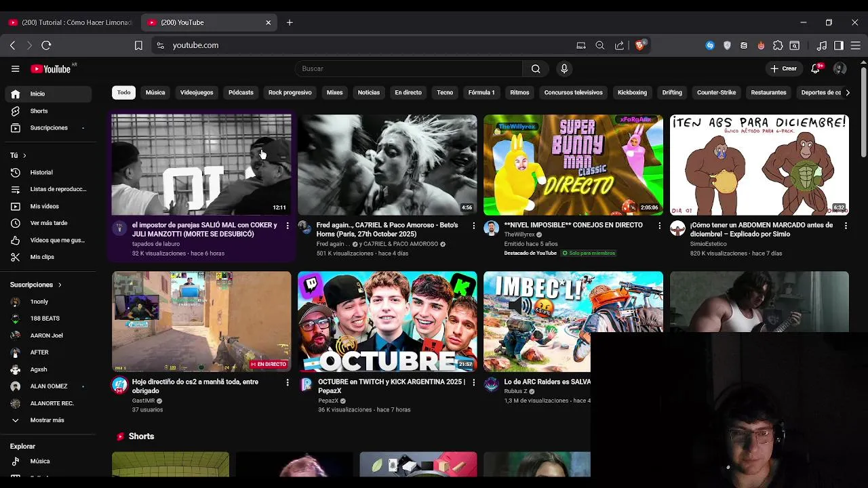Select the Pódcasts category chip

point(241,92)
